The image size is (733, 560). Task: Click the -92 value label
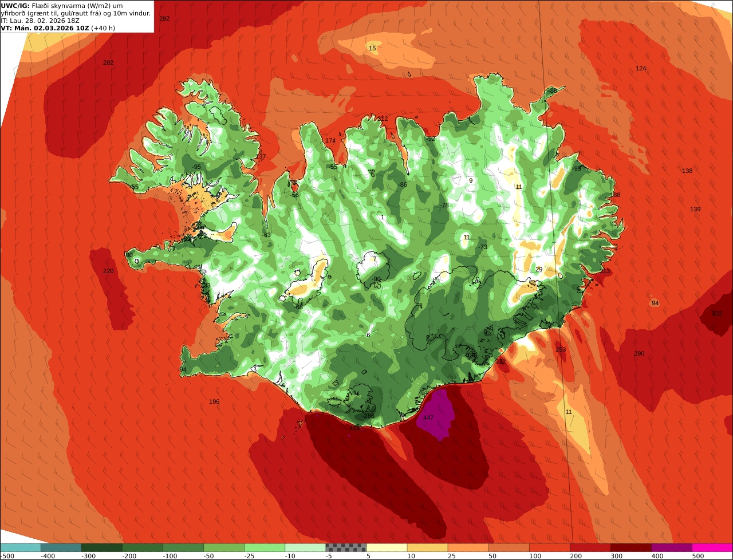point(431,139)
